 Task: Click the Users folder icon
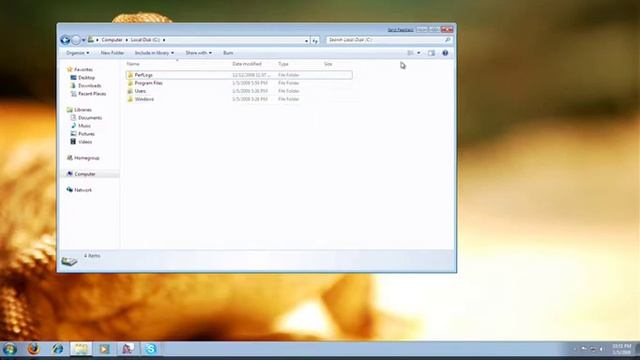click(130, 91)
